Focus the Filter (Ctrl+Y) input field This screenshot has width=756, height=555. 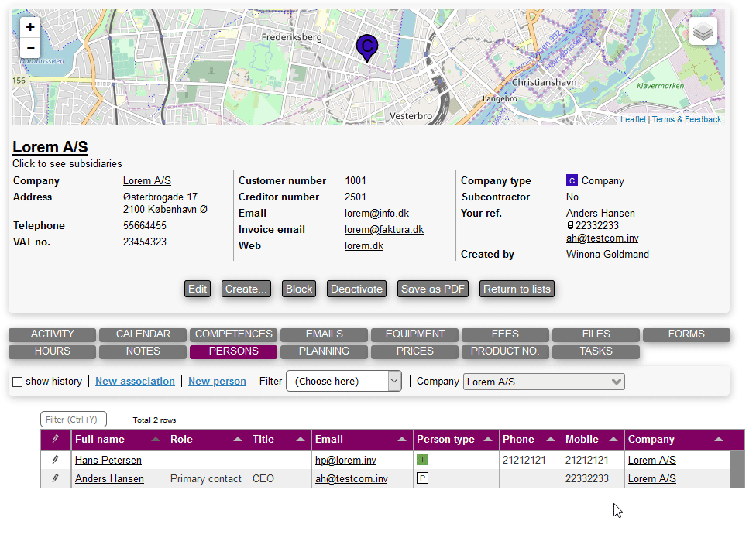(x=74, y=420)
